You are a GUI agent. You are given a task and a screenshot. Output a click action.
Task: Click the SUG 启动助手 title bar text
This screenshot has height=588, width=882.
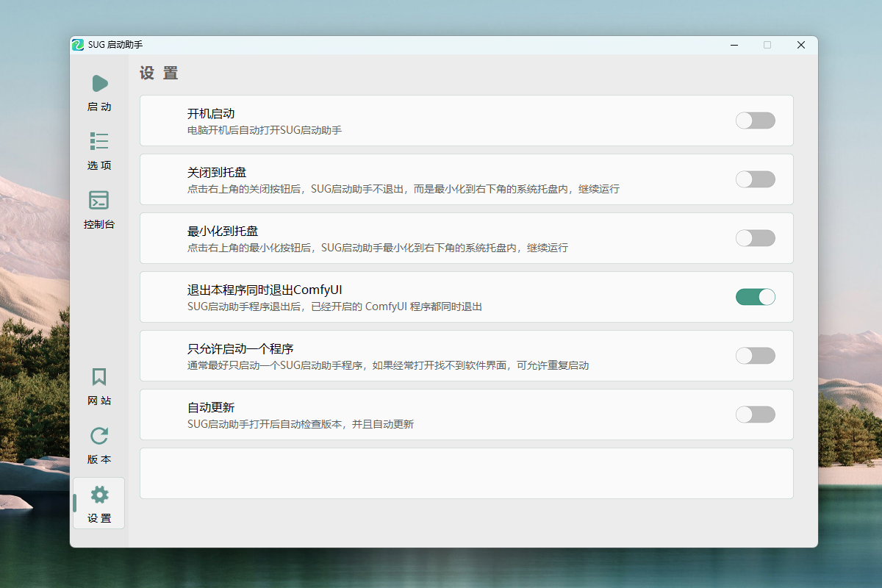click(115, 45)
